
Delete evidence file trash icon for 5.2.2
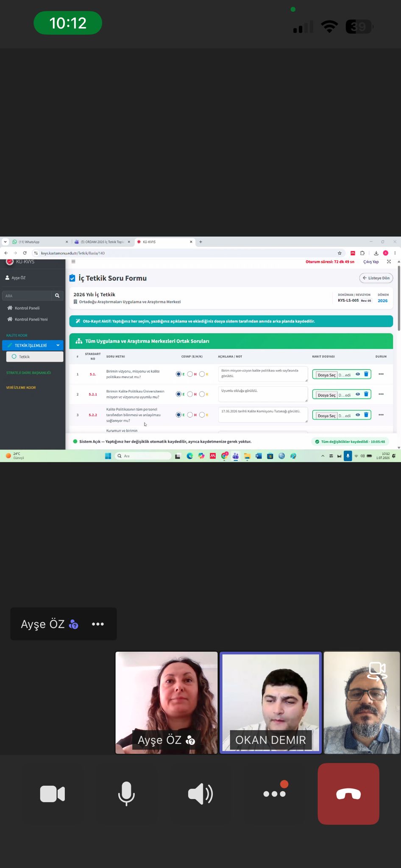(366, 415)
